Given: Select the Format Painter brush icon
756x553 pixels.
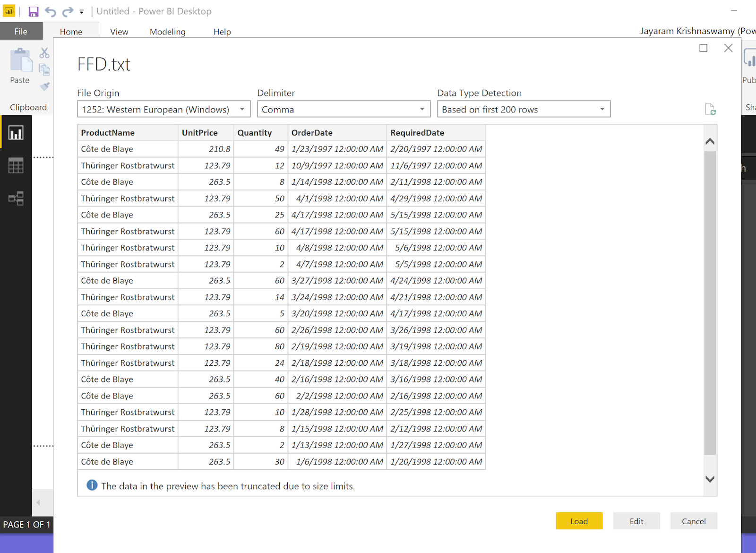Looking at the screenshot, I should (44, 86).
